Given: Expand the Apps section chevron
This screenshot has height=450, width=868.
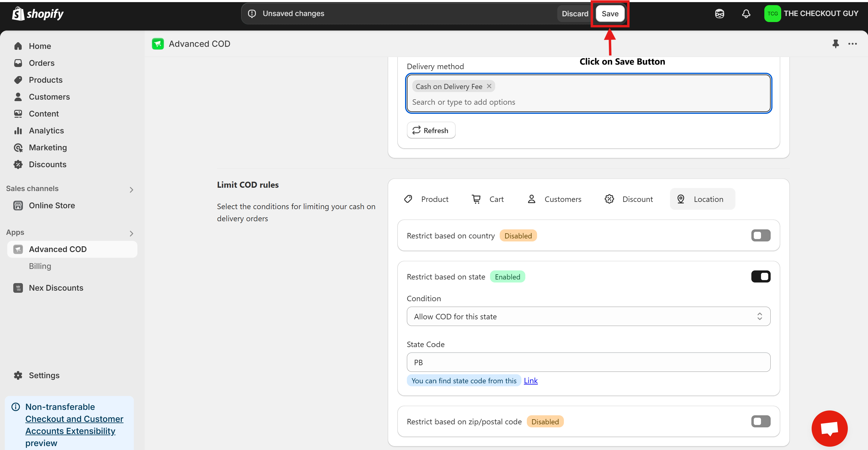Looking at the screenshot, I should [131, 233].
